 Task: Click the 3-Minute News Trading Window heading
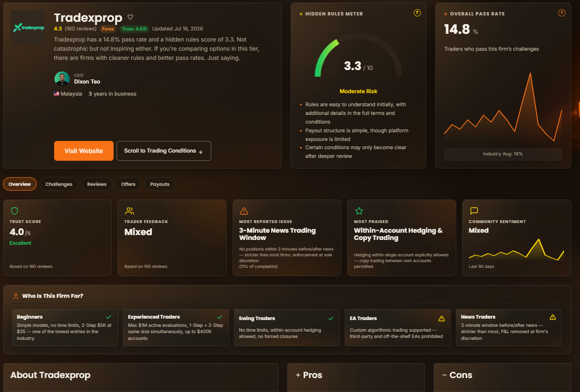coord(277,234)
